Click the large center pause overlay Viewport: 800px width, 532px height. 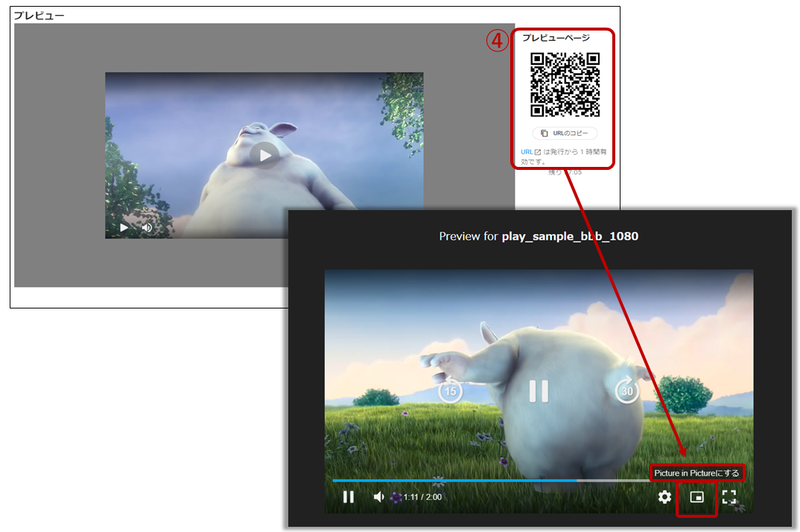[539, 390]
